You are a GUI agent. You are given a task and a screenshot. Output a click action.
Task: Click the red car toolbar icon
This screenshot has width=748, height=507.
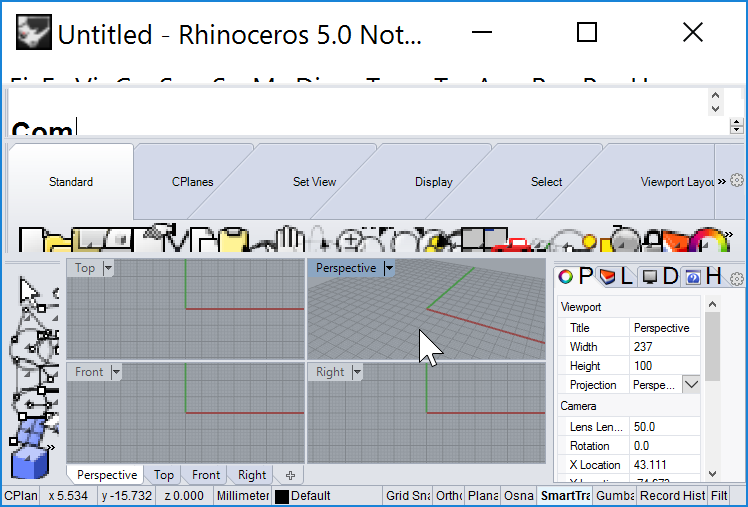510,245
